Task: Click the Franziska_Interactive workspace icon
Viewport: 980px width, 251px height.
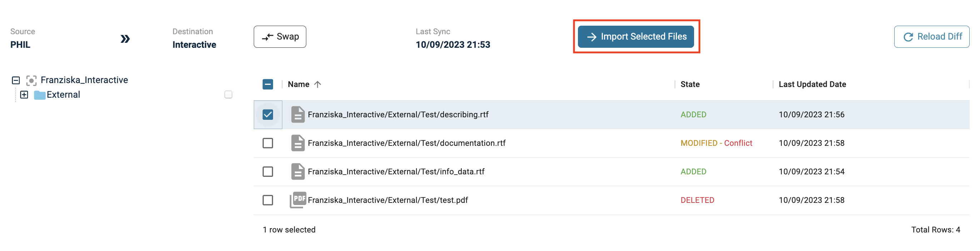Action: tap(31, 80)
